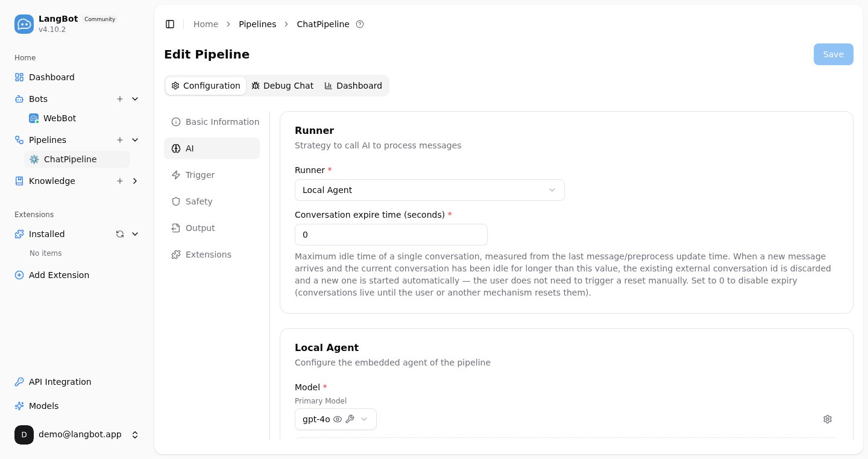Viewport: 868px width, 459px height.
Task: Open WebBot in the sidebar
Action: 77,118
